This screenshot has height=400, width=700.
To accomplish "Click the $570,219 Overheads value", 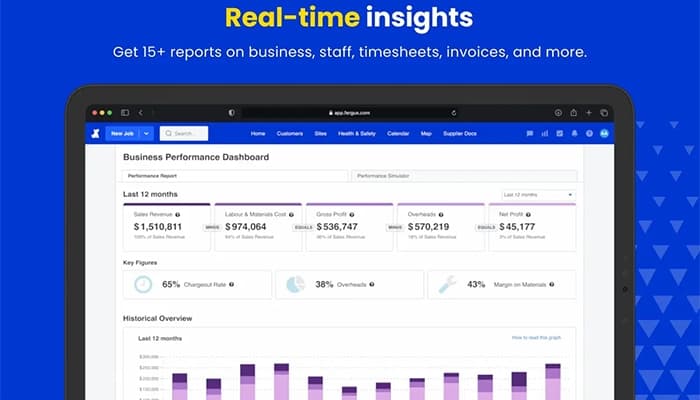I will (x=428, y=227).
